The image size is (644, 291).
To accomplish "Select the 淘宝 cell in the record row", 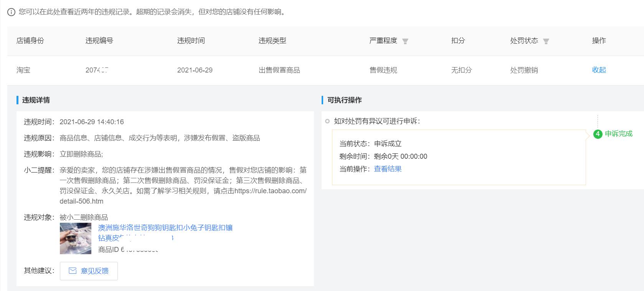I will [23, 70].
